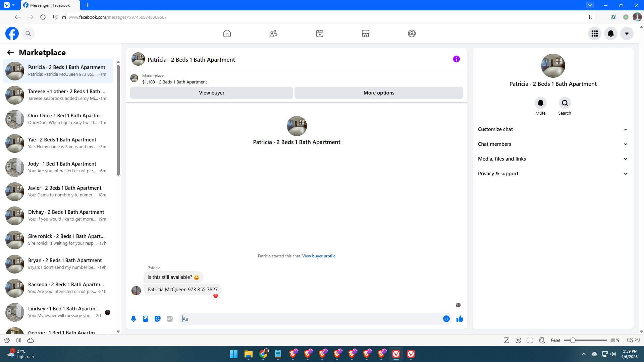644x362 pixels.
Task: Click the View buyer button
Action: click(212, 93)
